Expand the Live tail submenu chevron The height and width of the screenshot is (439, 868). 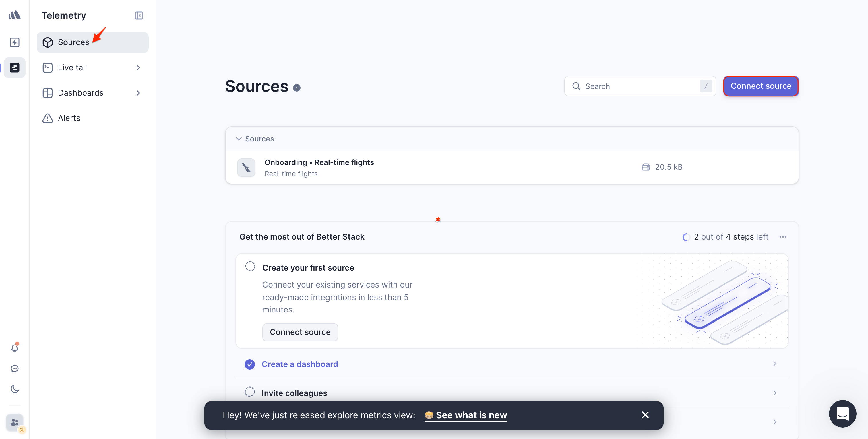tap(138, 68)
